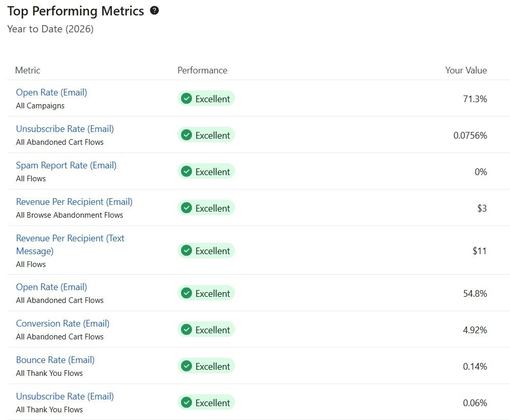Click the All Campaigns label
The height and width of the screenshot is (420, 510).
(41, 106)
